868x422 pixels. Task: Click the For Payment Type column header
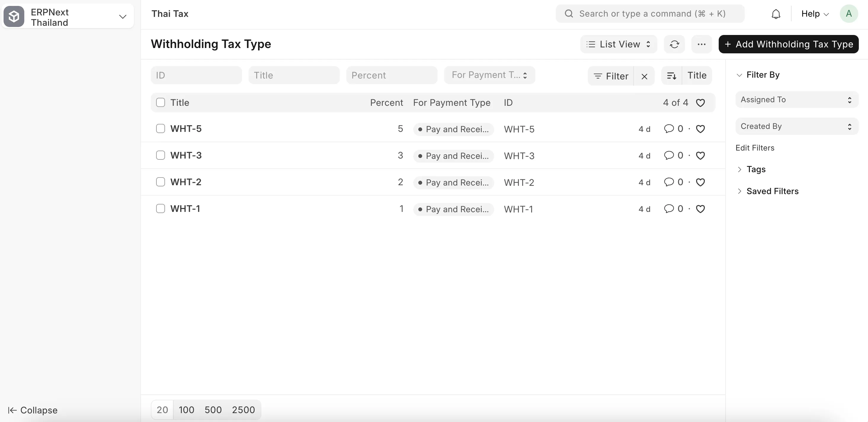point(452,103)
